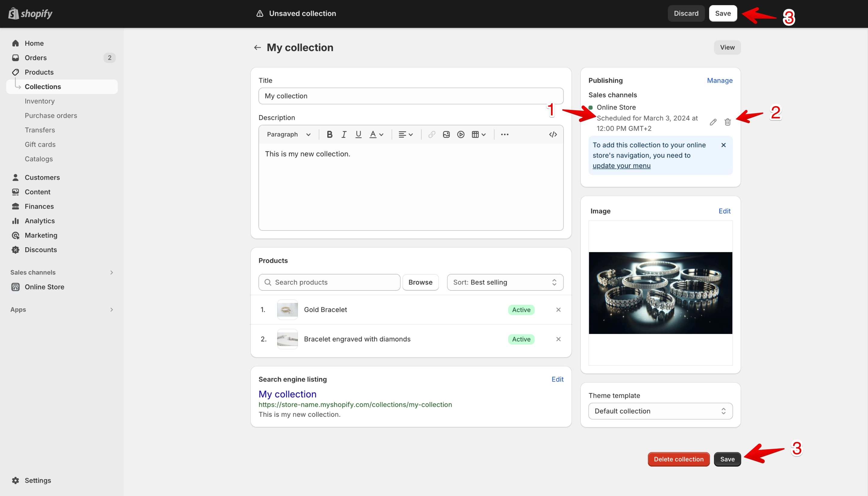Click the Bracelet engraved with diamonds thumbnail
Viewport: 868px width, 496px height.
point(288,339)
